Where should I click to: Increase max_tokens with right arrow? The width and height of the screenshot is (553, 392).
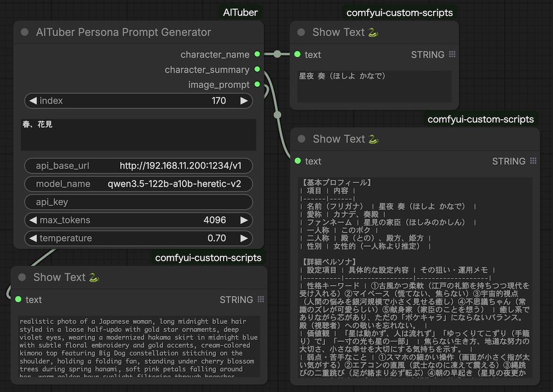click(x=244, y=220)
